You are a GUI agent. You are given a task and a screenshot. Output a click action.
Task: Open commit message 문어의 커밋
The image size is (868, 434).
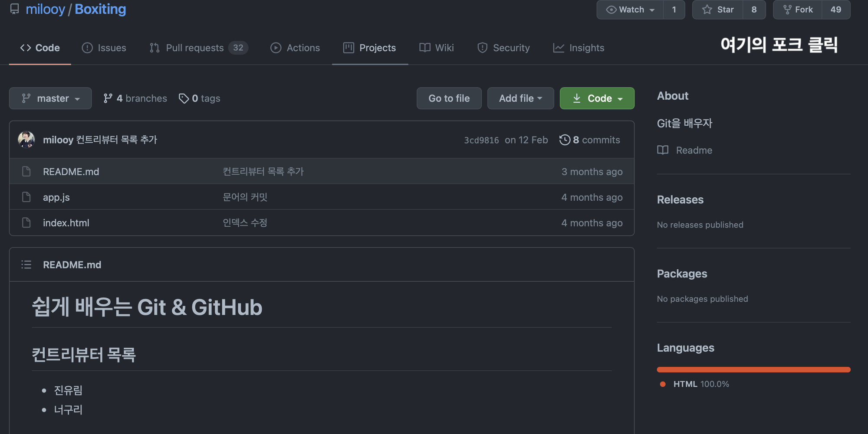click(x=245, y=197)
